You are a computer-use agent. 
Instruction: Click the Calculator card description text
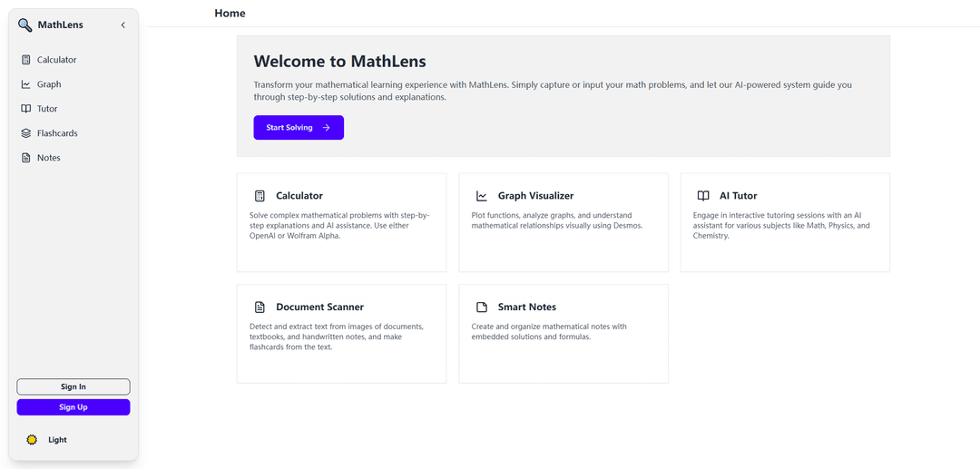pos(339,226)
